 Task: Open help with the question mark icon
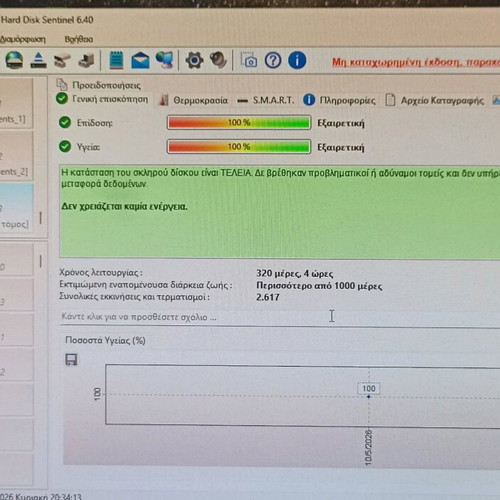pyautogui.click(x=273, y=60)
